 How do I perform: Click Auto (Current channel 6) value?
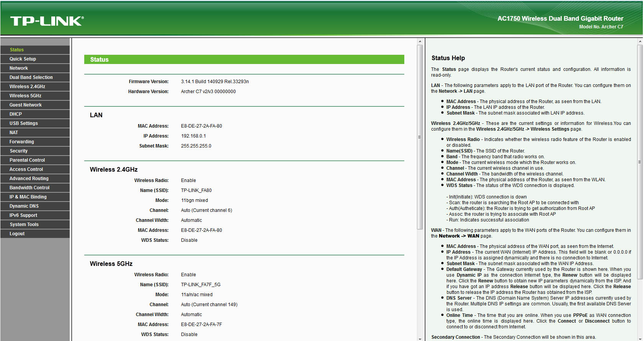[x=206, y=210]
